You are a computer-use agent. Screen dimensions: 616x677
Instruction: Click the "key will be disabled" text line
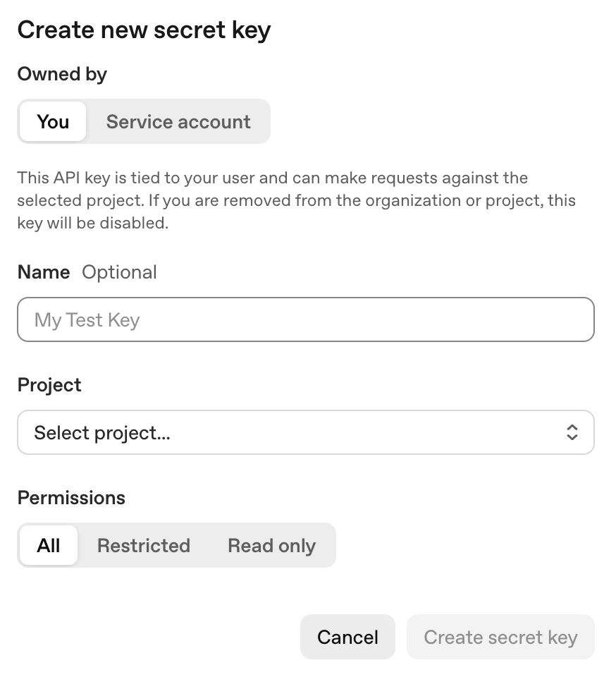point(93,224)
